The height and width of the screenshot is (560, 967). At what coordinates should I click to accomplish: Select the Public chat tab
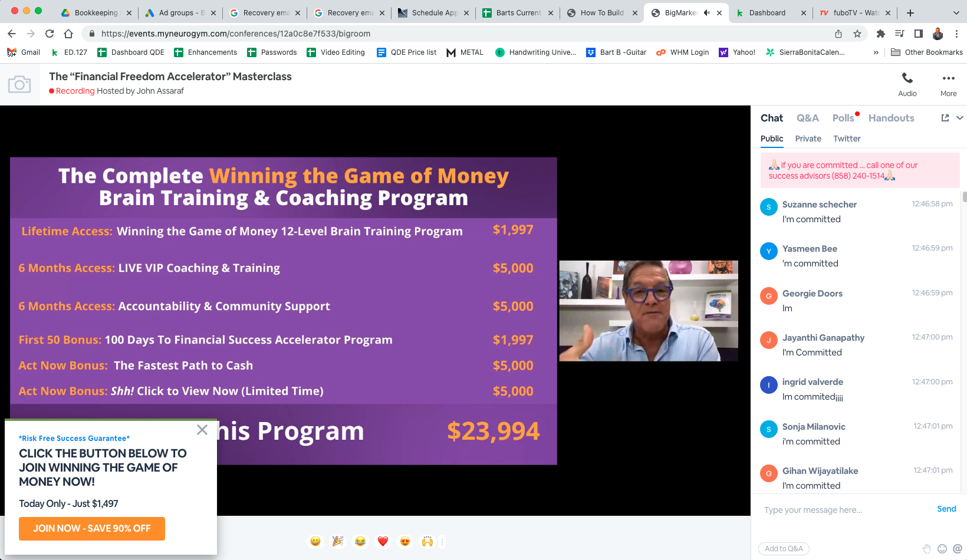[772, 139]
